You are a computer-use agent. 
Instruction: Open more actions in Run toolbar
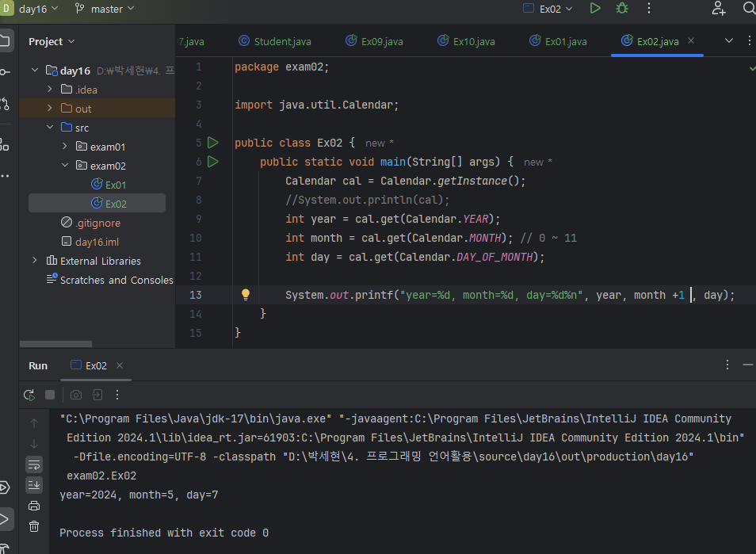click(117, 395)
